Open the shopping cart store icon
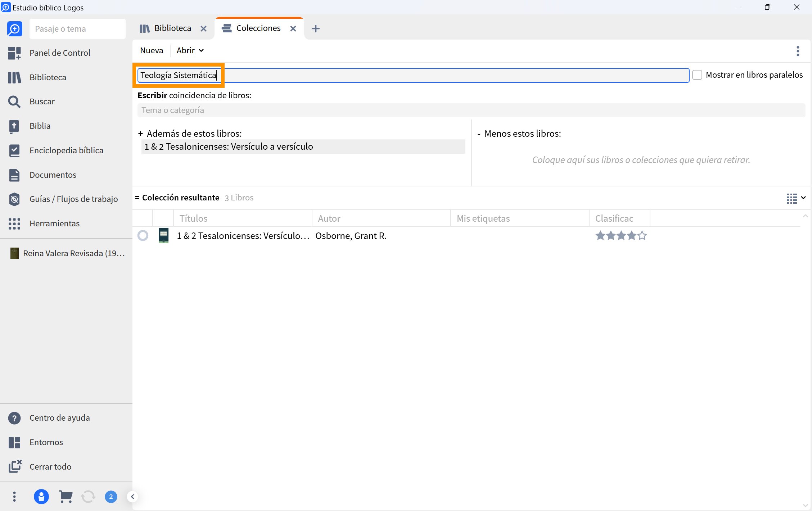Image resolution: width=812 pixels, height=511 pixels. pyautogui.click(x=66, y=497)
